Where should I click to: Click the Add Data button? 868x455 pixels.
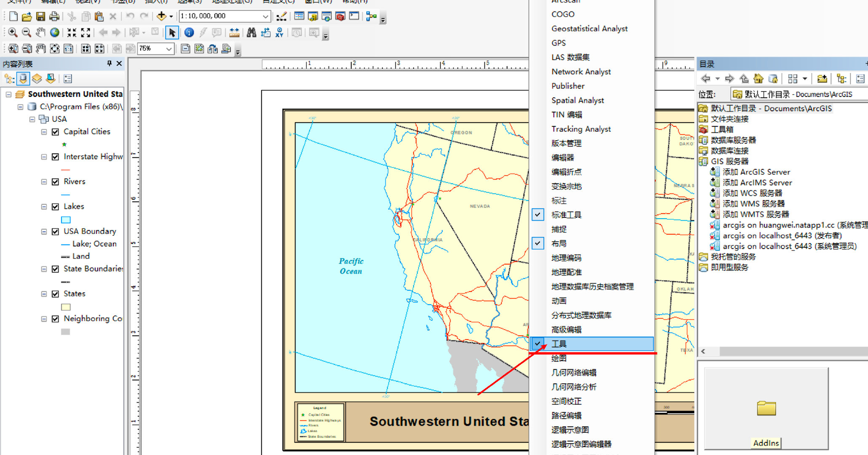pyautogui.click(x=161, y=16)
